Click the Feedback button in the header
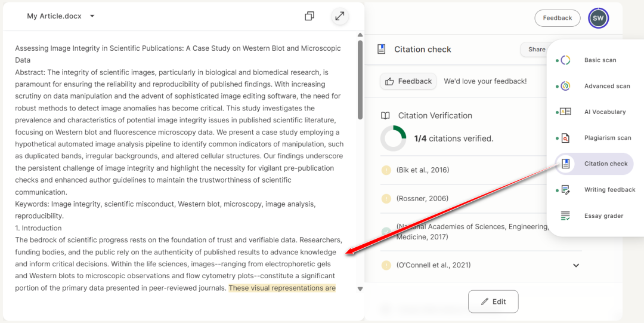Image resolution: width=644 pixels, height=323 pixels. [x=557, y=18]
